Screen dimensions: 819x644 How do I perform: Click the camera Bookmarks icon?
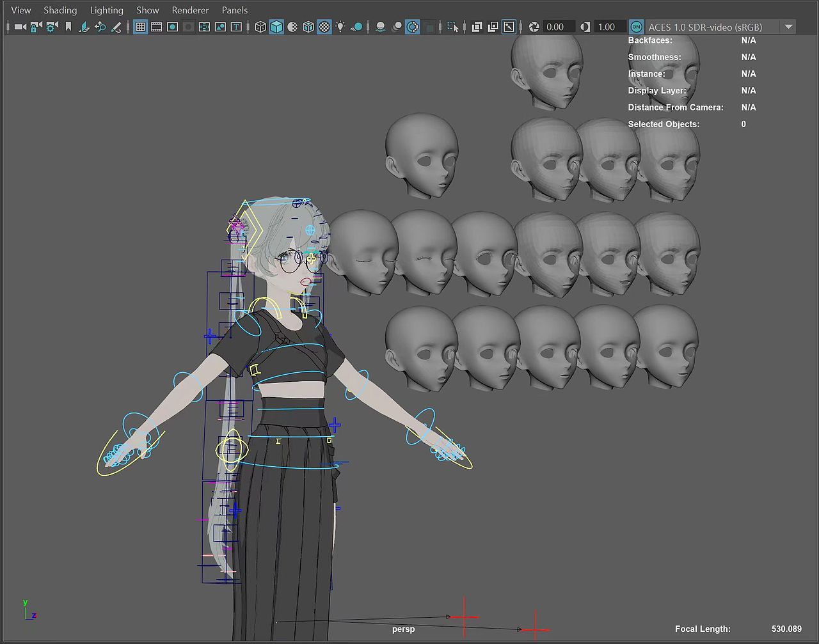[68, 27]
